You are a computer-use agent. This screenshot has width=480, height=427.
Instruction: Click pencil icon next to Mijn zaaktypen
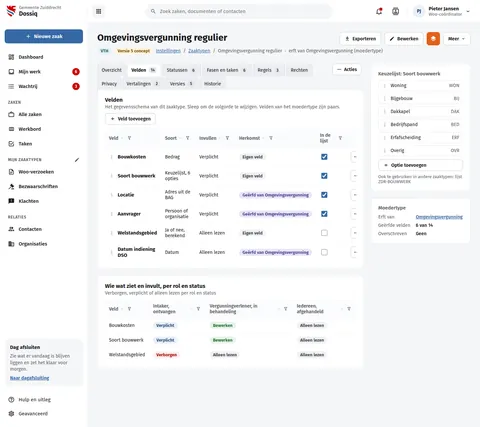click(x=77, y=160)
